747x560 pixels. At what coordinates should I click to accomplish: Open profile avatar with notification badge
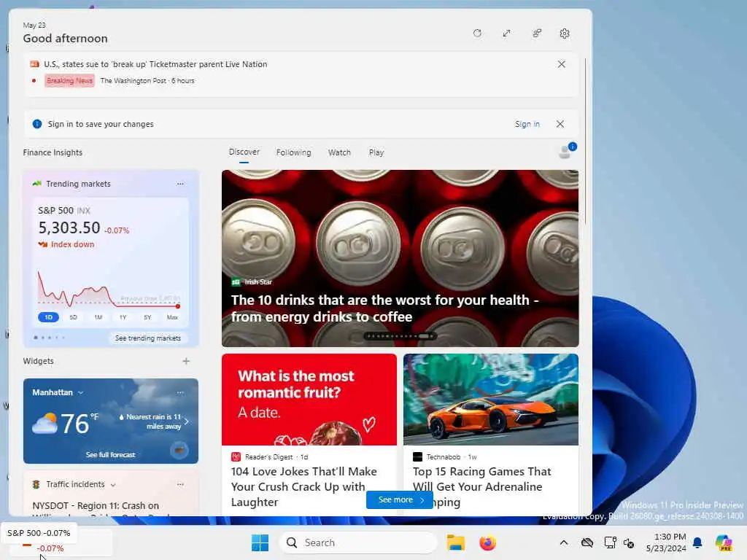click(x=566, y=151)
